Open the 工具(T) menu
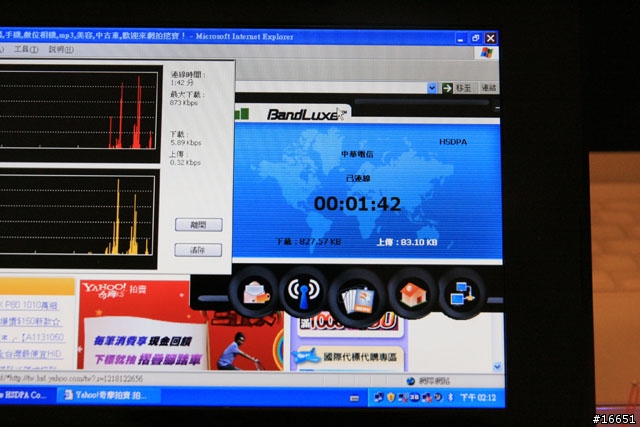The width and height of the screenshot is (640, 427). point(26,49)
